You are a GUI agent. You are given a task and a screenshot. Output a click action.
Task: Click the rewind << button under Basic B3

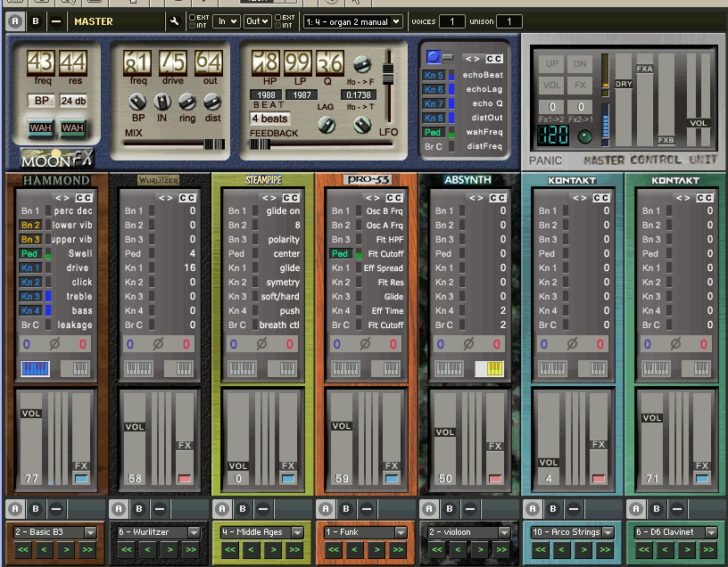click(x=22, y=550)
